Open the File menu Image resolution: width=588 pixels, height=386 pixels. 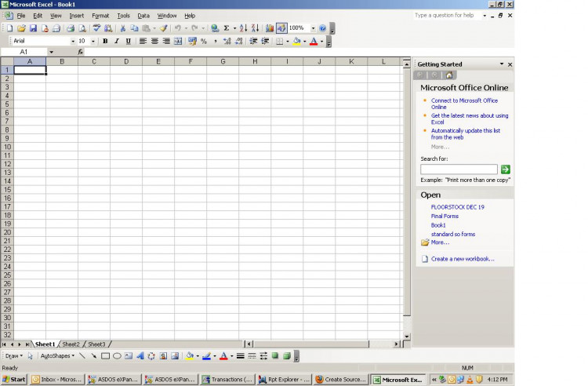(x=21, y=16)
